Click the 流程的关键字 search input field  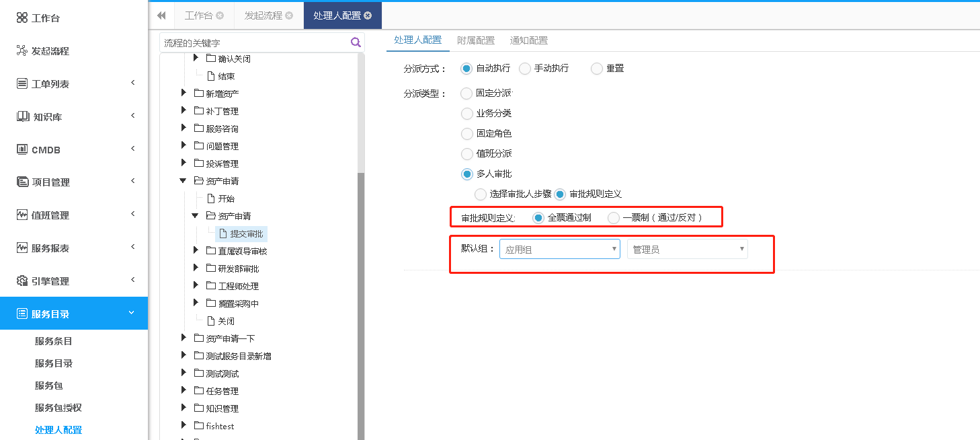point(254,42)
